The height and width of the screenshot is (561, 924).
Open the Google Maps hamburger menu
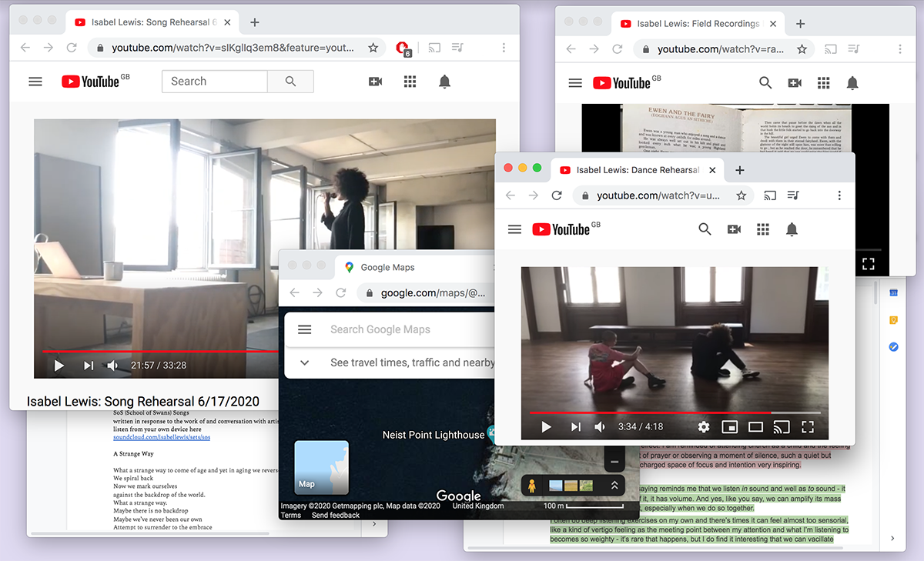click(305, 329)
